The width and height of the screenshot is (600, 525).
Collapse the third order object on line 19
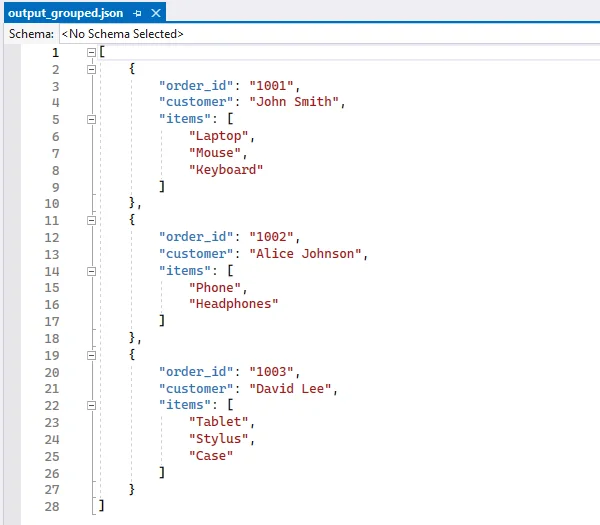[91, 355]
